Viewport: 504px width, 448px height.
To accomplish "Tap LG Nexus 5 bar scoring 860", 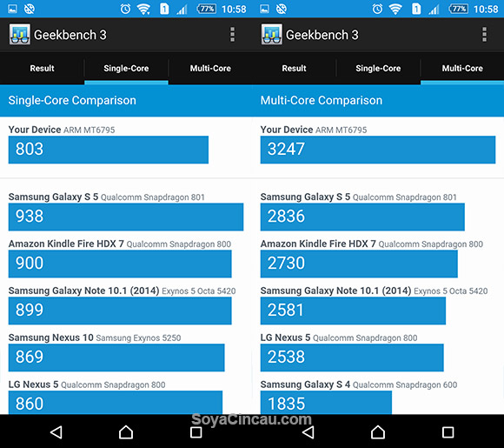I will [116, 402].
